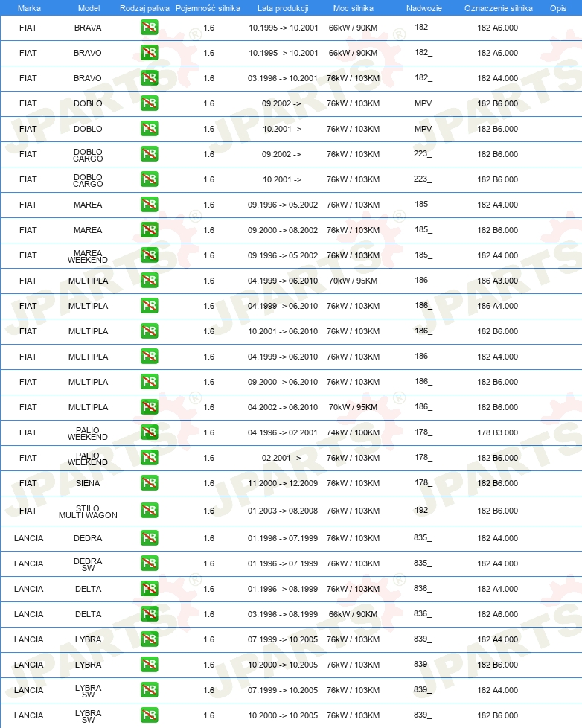582x728 pixels.
Task: Click engine code 186 A4.000
Action: tap(498, 305)
